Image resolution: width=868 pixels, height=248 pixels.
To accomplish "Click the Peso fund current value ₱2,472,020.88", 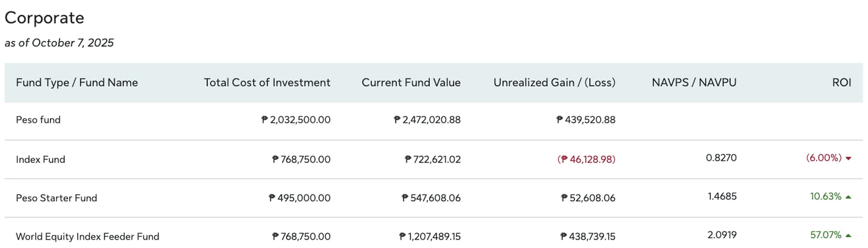I will tap(427, 120).
